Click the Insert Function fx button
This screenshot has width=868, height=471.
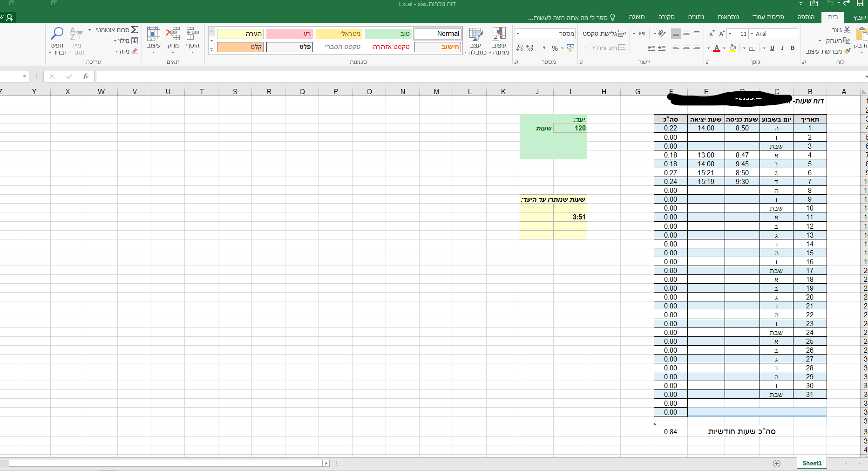pyautogui.click(x=86, y=76)
